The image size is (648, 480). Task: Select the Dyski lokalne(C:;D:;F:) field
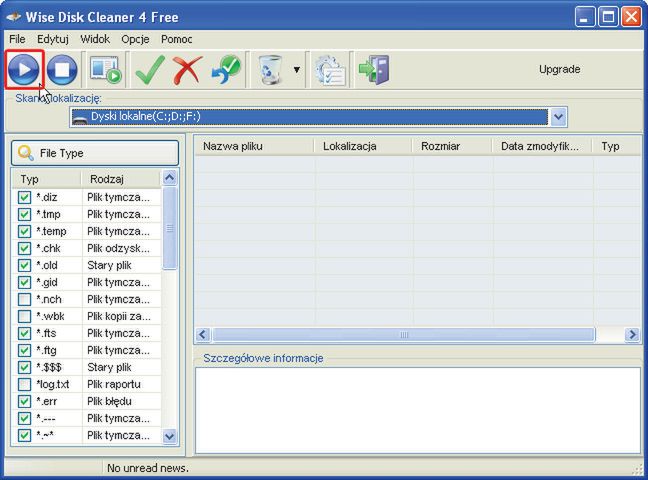pos(309,117)
